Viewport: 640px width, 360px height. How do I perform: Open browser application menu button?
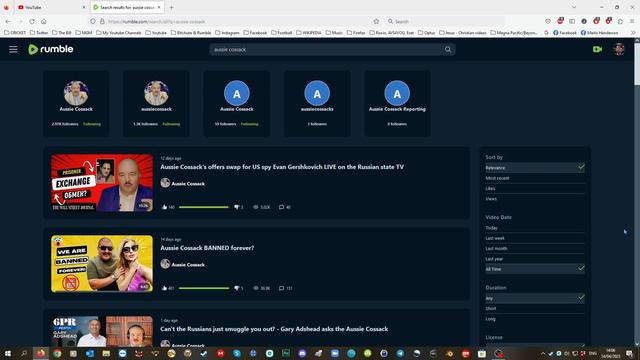click(x=632, y=21)
